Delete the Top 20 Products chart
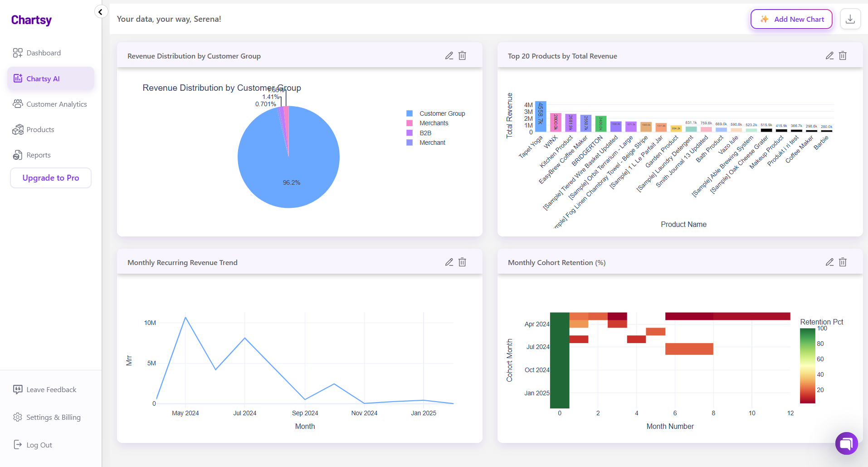Viewport: 868px width, 467px height. point(842,55)
